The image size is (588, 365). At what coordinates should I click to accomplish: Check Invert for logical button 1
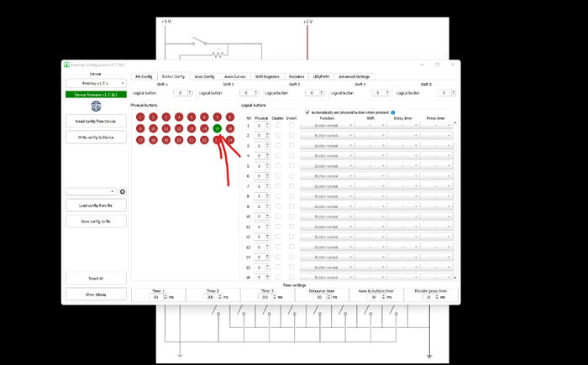(291, 125)
